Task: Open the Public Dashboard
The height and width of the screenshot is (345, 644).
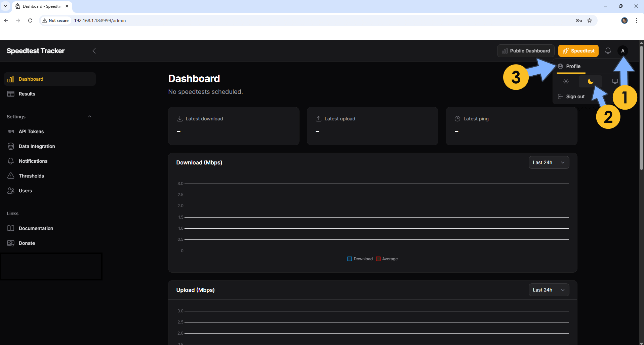Action: pyautogui.click(x=526, y=51)
